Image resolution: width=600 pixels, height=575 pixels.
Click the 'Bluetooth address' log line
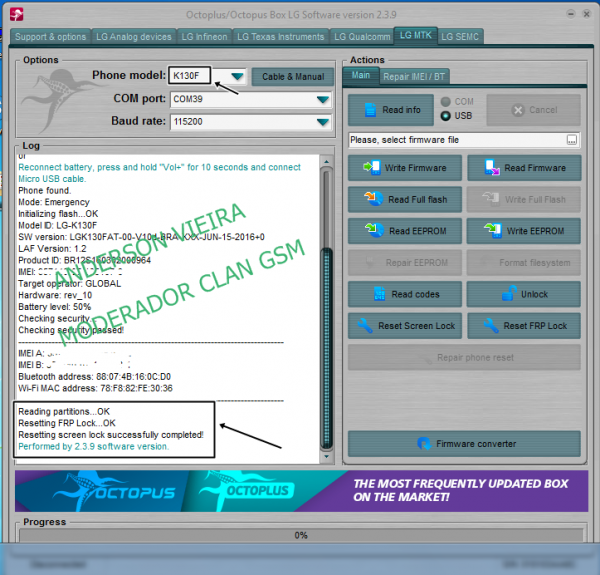point(95,377)
